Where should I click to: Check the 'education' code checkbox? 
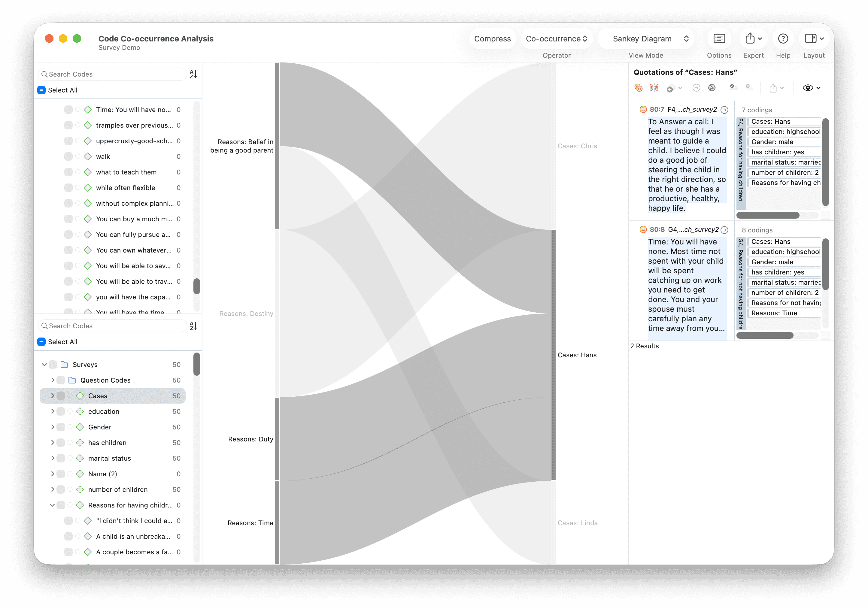point(60,411)
